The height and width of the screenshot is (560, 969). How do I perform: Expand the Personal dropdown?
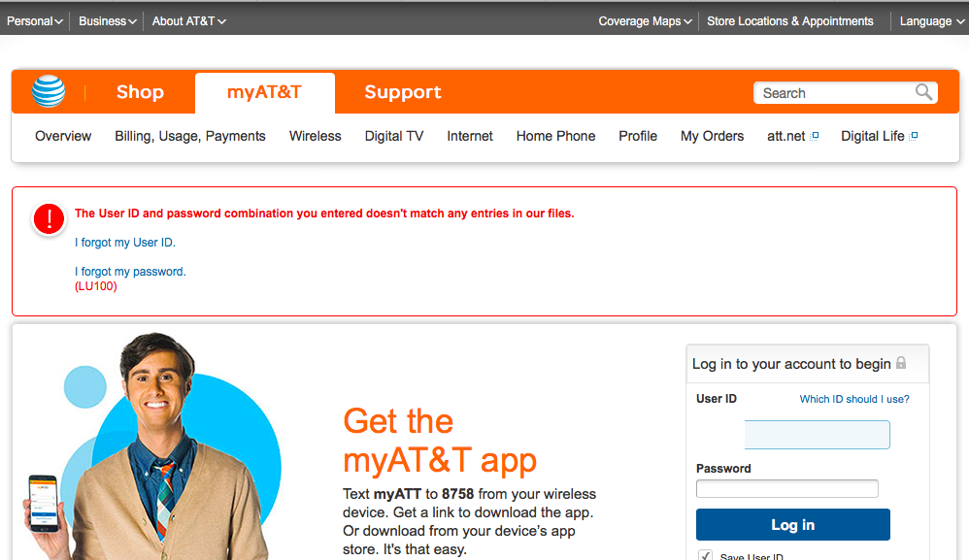coord(35,21)
